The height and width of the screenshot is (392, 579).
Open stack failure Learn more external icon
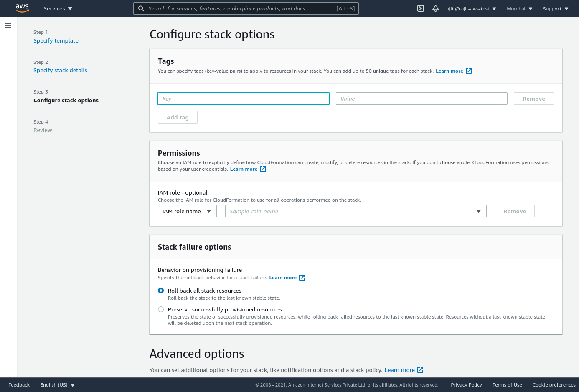[302, 278]
